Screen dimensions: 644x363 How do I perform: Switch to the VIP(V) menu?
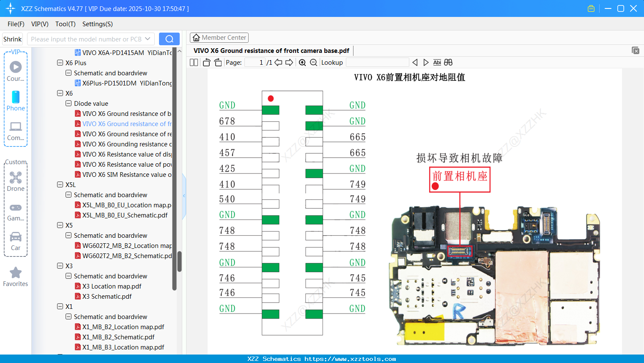coord(39,24)
